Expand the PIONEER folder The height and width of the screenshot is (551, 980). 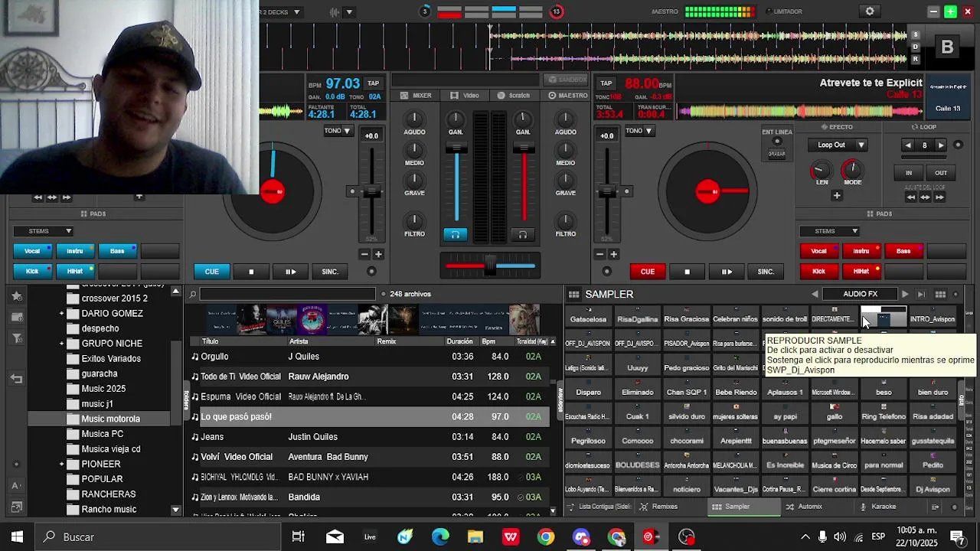62,465
